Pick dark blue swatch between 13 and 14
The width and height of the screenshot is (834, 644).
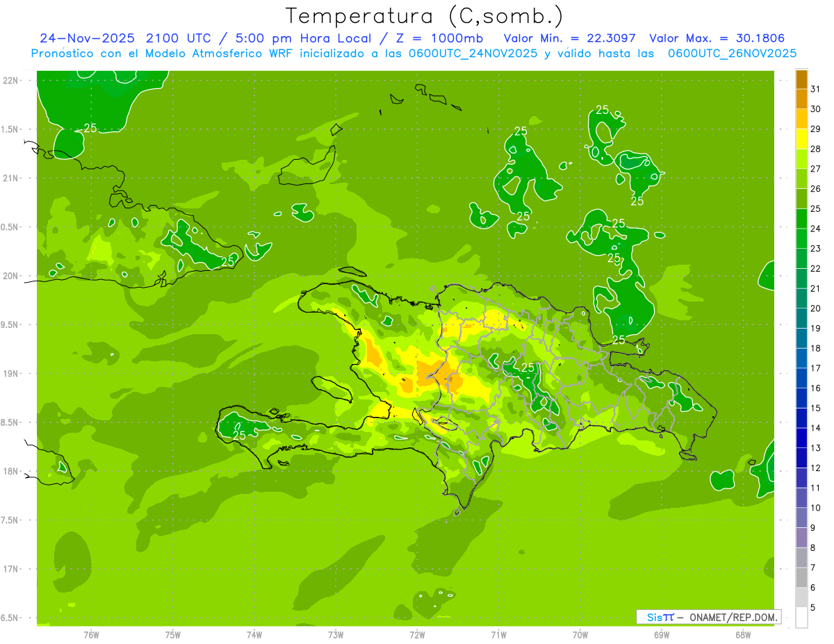[x=801, y=438]
